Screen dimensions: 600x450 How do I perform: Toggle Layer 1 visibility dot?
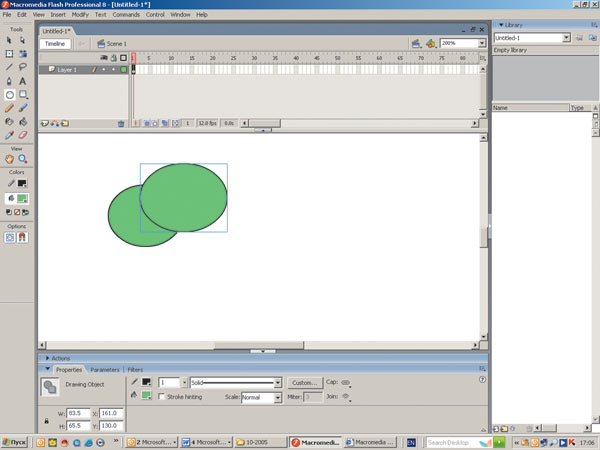tap(101, 70)
